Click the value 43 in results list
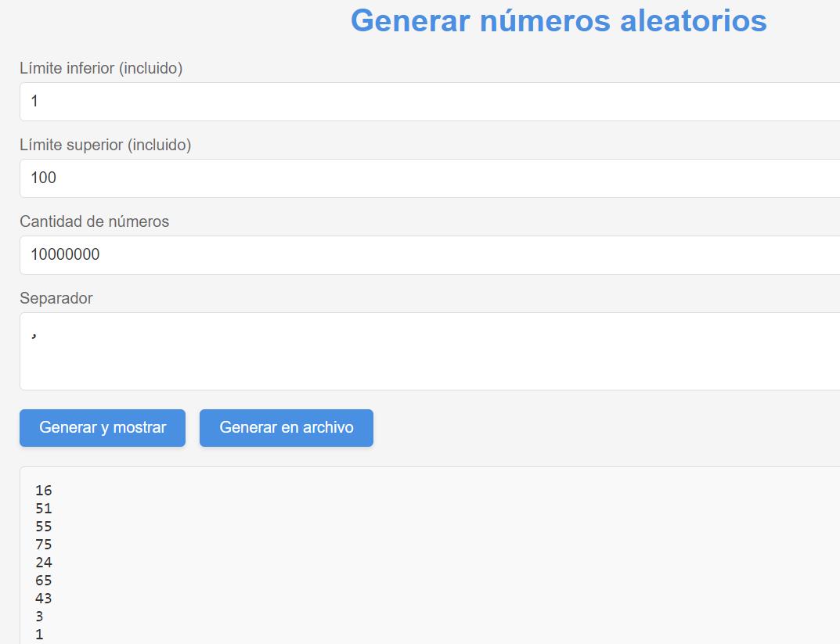This screenshot has width=840, height=644. click(x=44, y=599)
